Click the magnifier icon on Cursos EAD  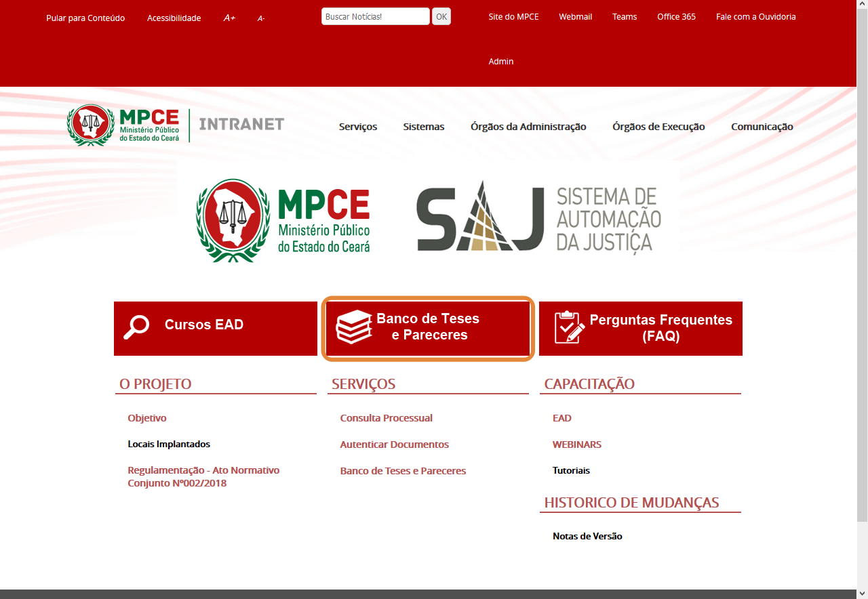pos(136,327)
